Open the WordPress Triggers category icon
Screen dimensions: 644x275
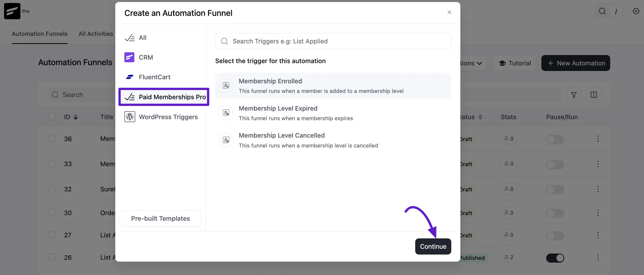tap(130, 117)
